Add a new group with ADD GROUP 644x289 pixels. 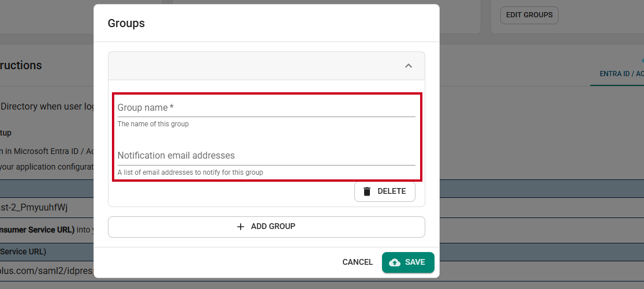pyautogui.click(x=266, y=227)
